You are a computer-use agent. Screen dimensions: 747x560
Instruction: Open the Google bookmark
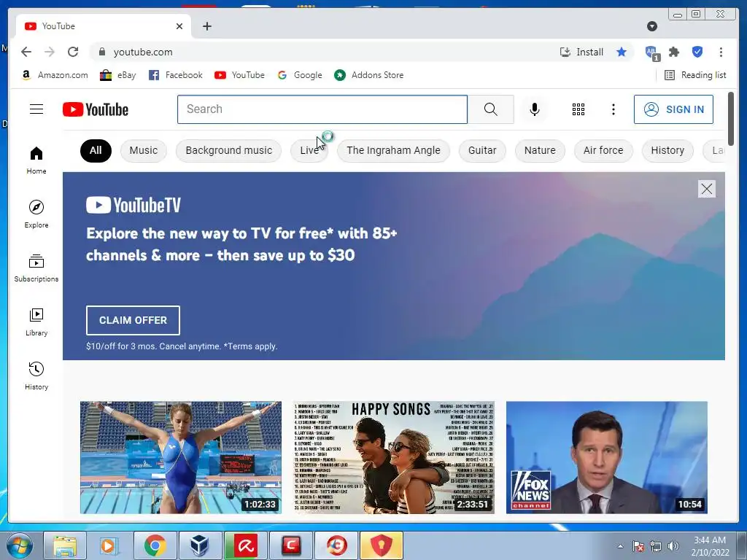(300, 75)
